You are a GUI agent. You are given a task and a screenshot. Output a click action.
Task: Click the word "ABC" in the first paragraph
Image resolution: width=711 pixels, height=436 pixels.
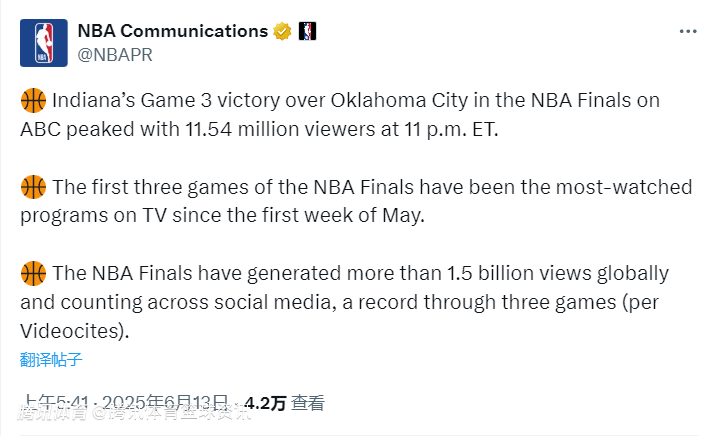pos(41,129)
